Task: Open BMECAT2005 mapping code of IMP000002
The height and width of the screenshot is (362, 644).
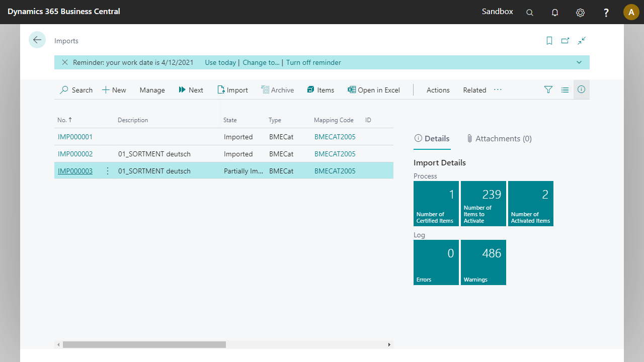Action: [x=335, y=154]
